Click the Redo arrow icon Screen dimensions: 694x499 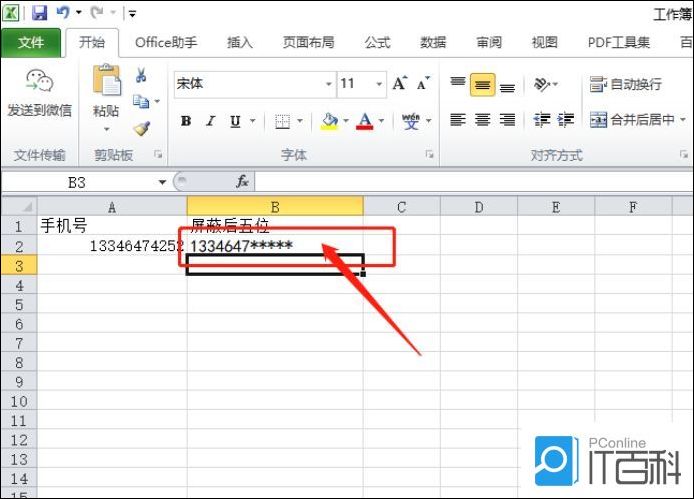point(97,12)
